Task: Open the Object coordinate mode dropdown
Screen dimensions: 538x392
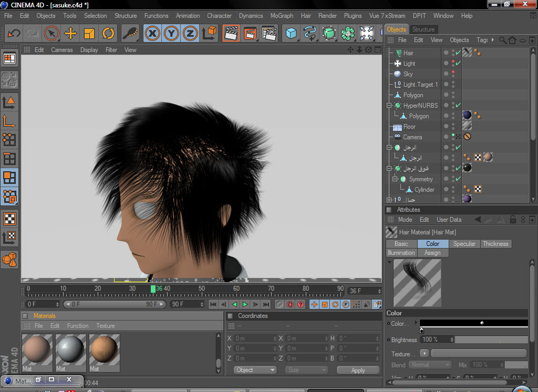Action: point(255,370)
